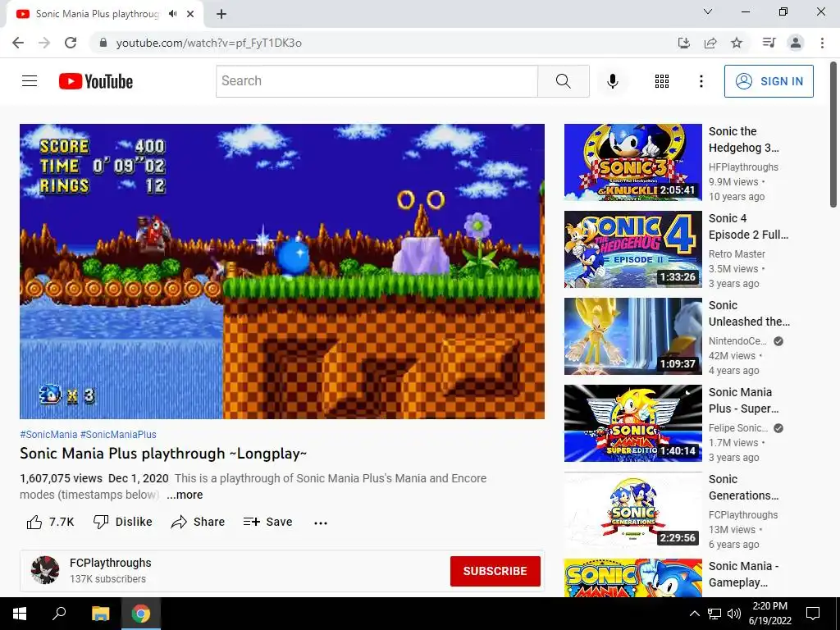Image resolution: width=840 pixels, height=630 pixels.
Task: Click HFPlaythroughs channel name
Action: [x=743, y=167]
